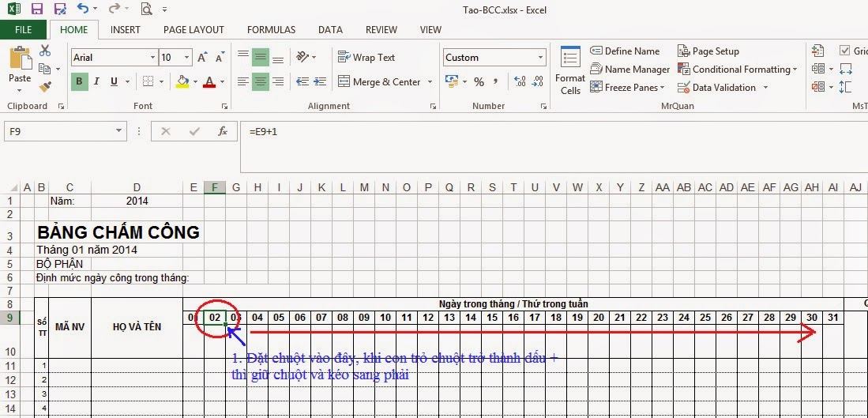Screen dimensions: 868x418
Task: Apply Percent Style format
Action: point(479,82)
